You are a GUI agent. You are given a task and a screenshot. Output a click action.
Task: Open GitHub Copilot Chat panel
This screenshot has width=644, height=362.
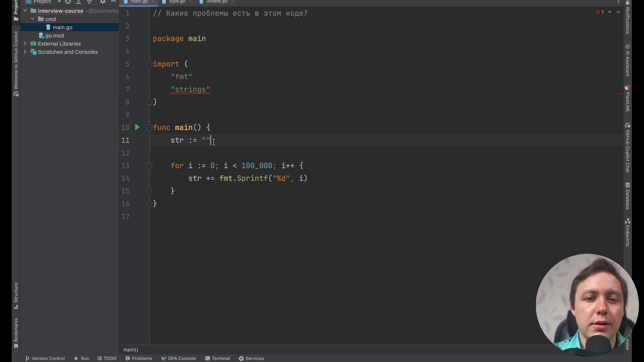pyautogui.click(x=627, y=147)
